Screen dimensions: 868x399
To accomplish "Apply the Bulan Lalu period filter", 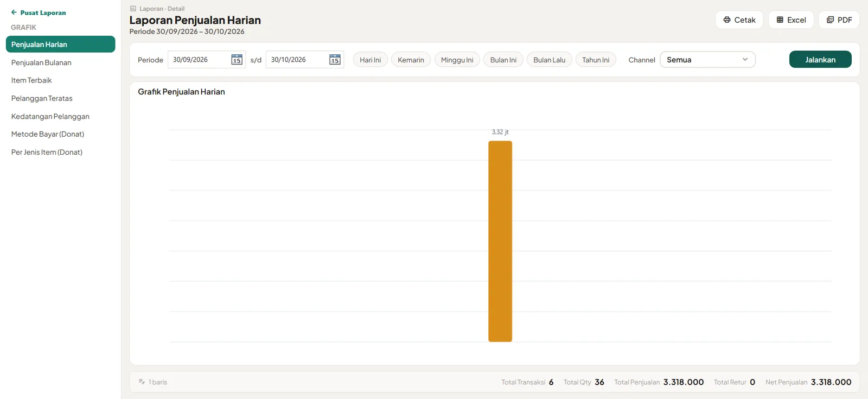I will (549, 60).
